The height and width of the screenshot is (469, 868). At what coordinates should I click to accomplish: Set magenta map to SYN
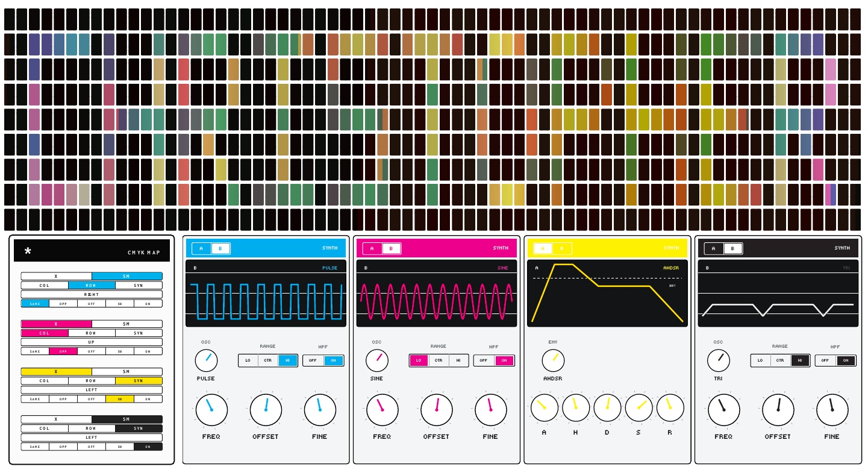(139, 333)
